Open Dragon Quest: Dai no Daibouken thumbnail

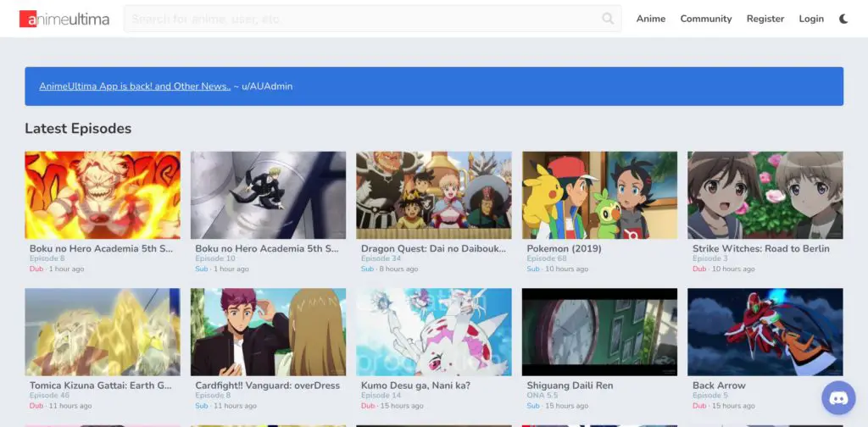[x=434, y=195]
